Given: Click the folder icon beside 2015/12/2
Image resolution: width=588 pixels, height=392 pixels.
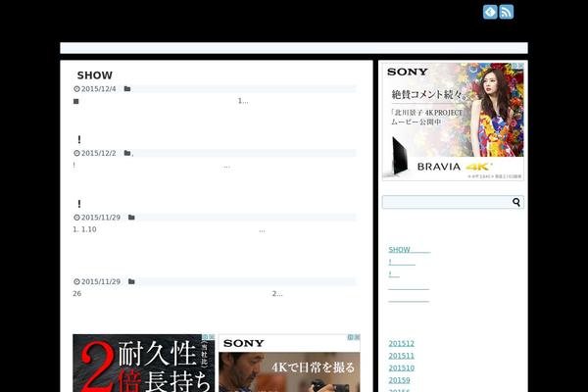Looking at the screenshot, I should 127,153.
